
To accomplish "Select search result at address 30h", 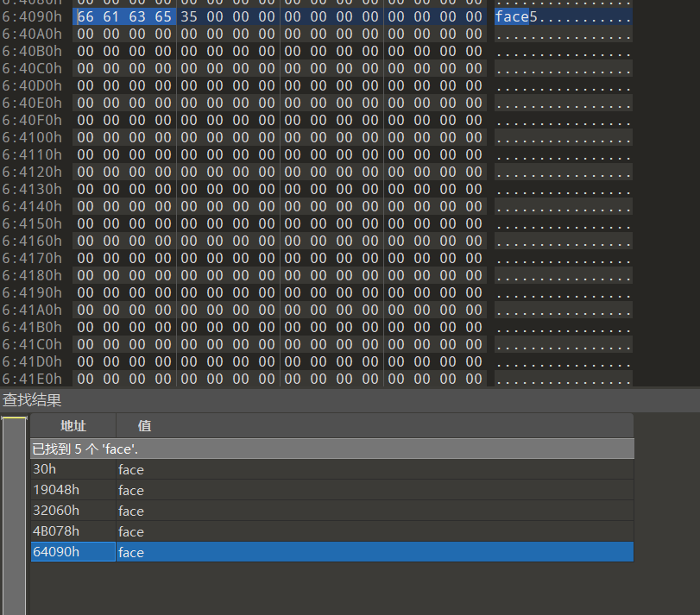I will [332, 469].
